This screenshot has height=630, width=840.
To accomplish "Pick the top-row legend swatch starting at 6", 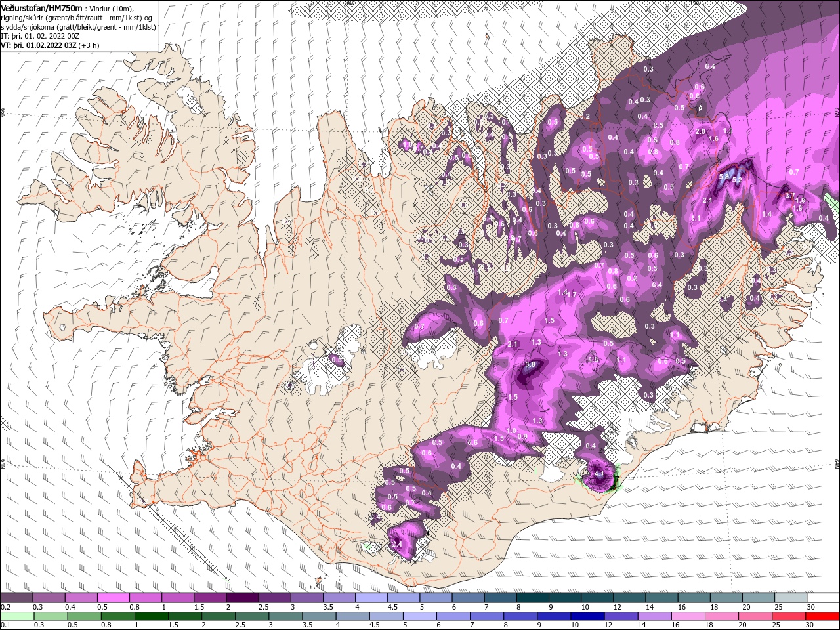I will pos(468,598).
